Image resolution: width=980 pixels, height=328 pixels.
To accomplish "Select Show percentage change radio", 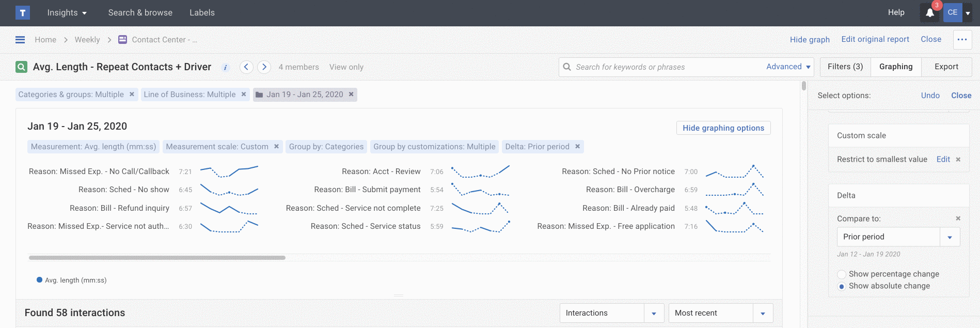I will [x=842, y=274].
